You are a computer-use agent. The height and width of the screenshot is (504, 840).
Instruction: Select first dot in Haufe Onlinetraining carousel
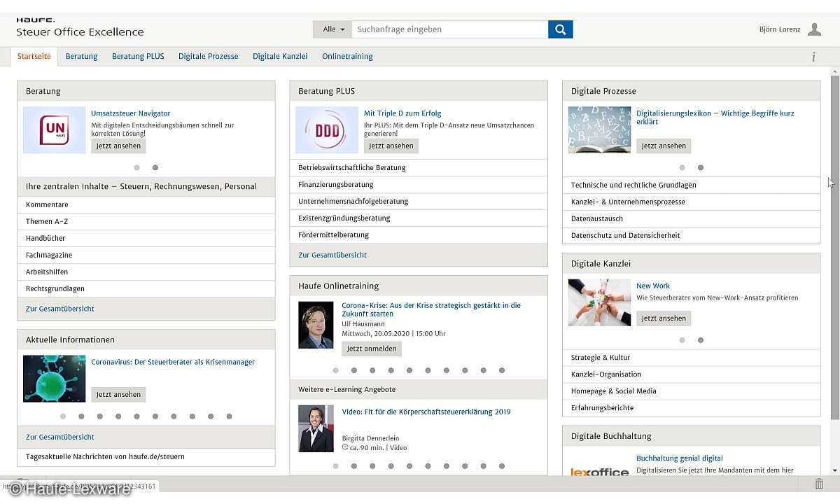tap(335, 370)
